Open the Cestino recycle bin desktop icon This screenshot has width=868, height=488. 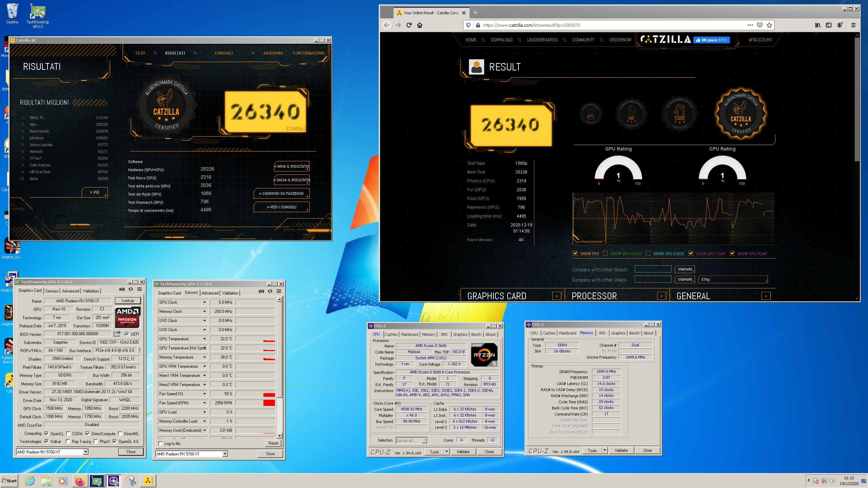click(x=12, y=14)
